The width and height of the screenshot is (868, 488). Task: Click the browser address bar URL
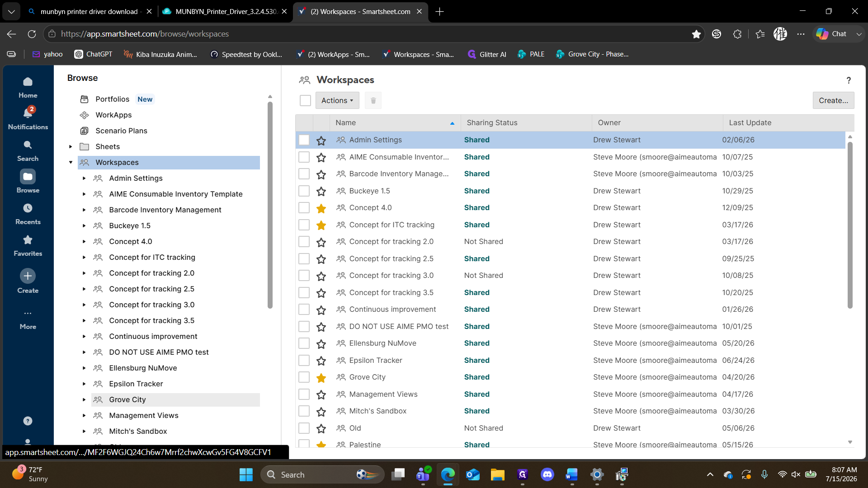[145, 34]
